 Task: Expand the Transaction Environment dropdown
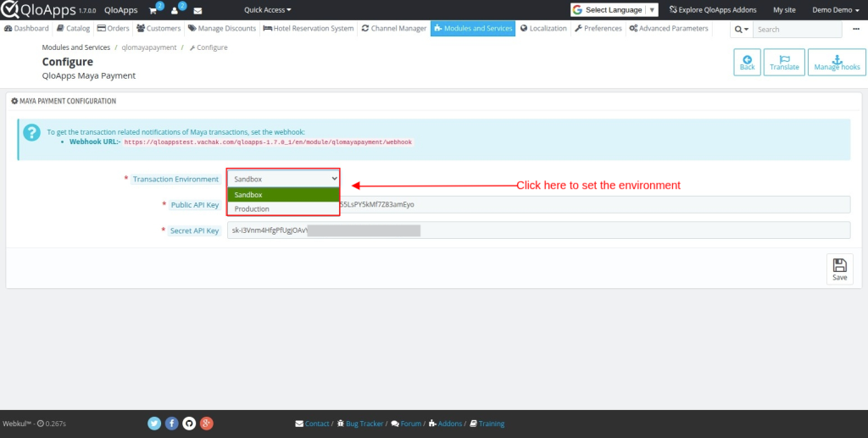tap(283, 179)
